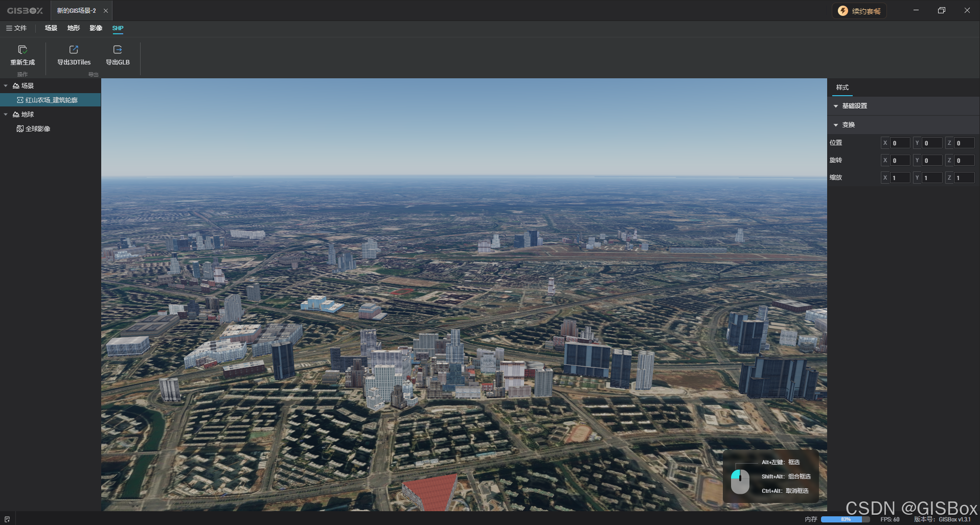Edit the 缩放 Y value field

(x=932, y=178)
